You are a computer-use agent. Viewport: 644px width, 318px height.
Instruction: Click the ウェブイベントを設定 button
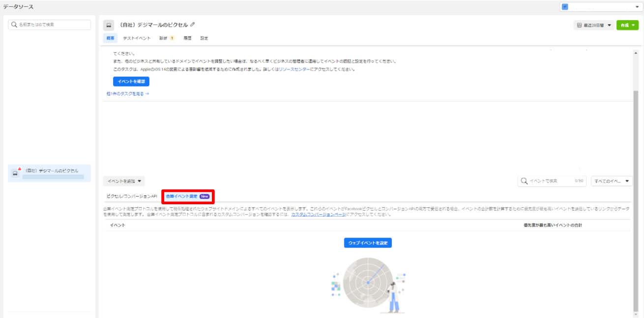click(368, 243)
